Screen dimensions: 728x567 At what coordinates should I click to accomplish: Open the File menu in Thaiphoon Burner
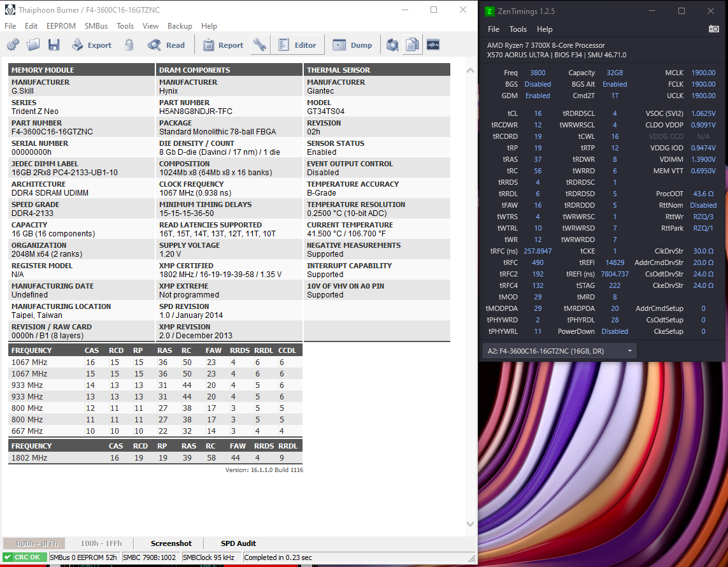pyautogui.click(x=10, y=26)
